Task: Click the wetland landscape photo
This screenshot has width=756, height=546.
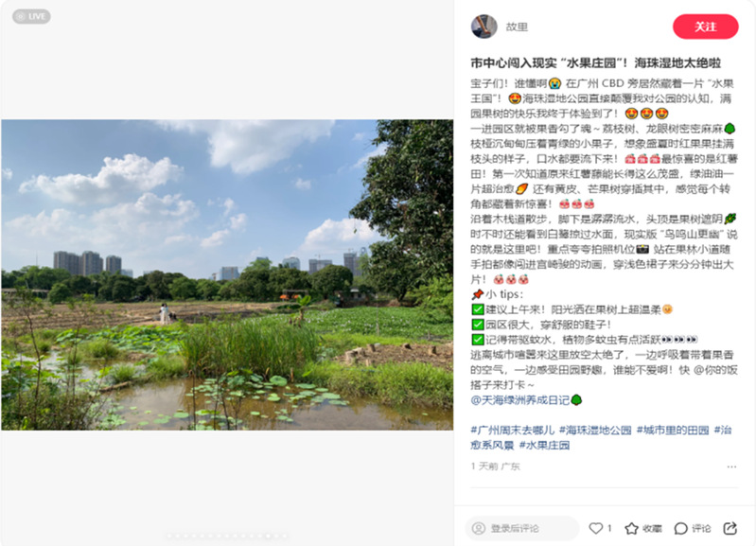Action: click(227, 275)
